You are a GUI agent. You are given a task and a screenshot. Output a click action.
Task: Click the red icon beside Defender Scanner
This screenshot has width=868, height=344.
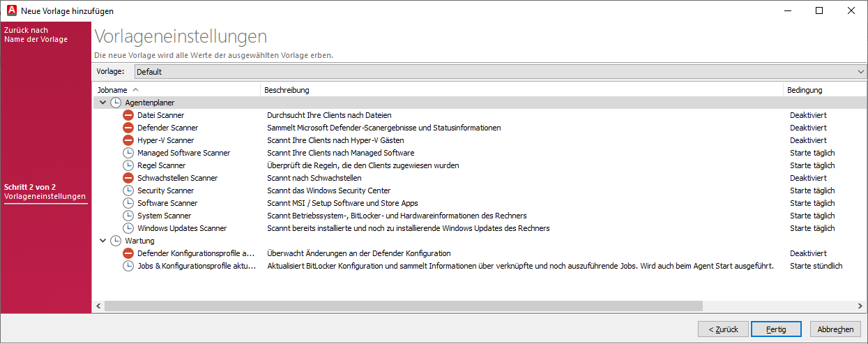pyautogui.click(x=128, y=128)
